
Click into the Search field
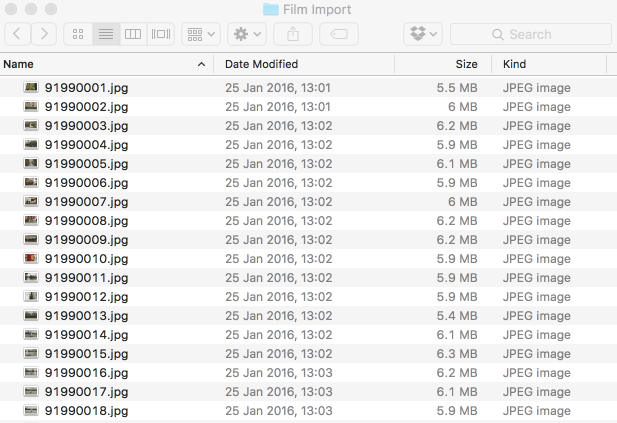531,34
